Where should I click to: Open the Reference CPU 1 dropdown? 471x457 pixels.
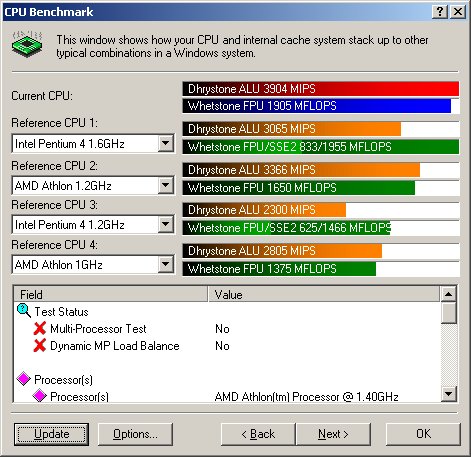[x=165, y=143]
